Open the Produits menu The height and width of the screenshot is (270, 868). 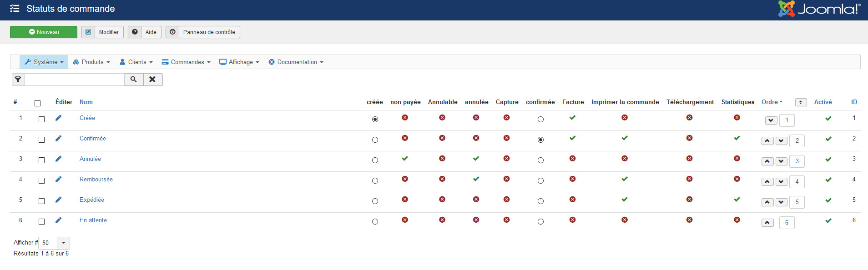click(91, 62)
